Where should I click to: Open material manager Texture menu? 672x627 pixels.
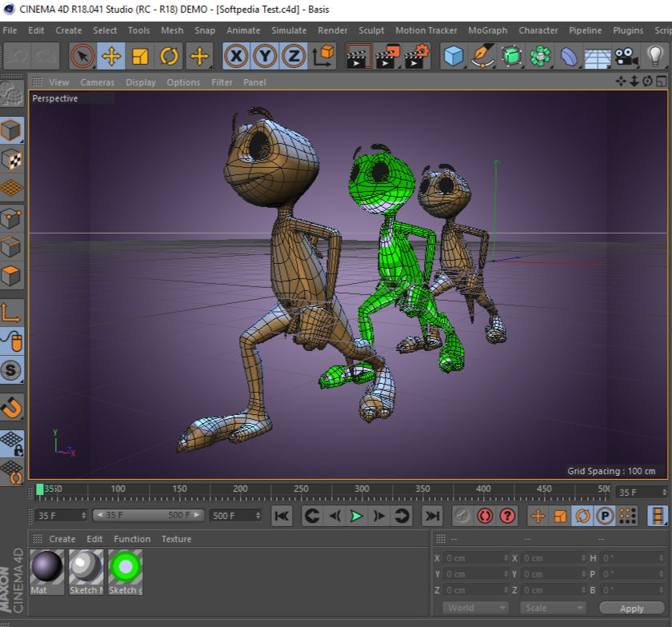[x=176, y=539]
